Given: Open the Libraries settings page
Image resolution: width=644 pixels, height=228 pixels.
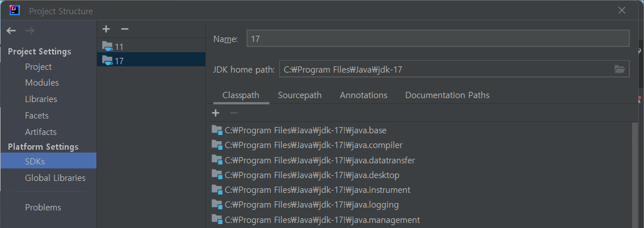Looking at the screenshot, I should tap(41, 99).
